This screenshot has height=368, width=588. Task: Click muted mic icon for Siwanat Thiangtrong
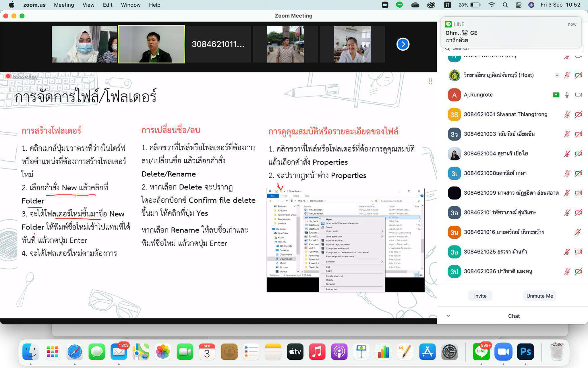click(567, 115)
